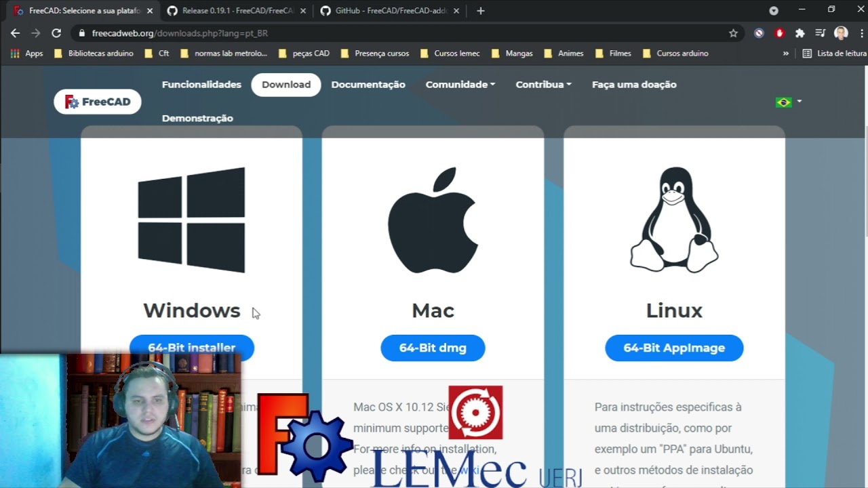
Task: Click the site lock security icon
Action: [81, 33]
